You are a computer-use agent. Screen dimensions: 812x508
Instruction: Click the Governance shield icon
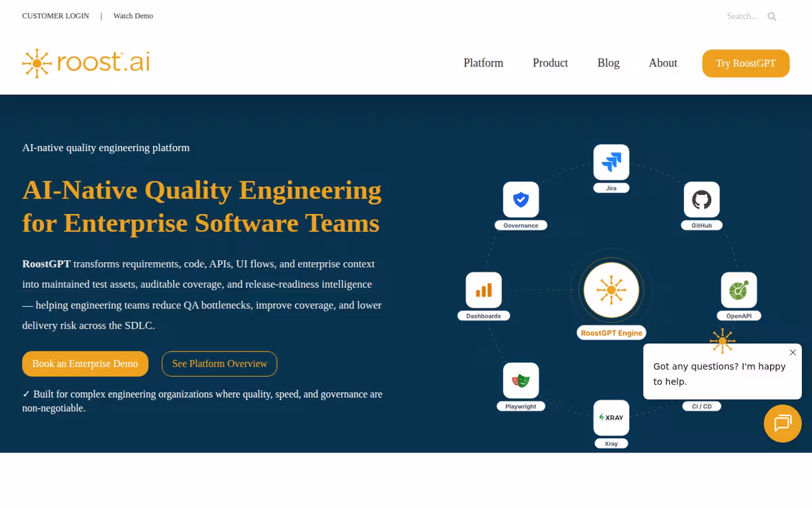(x=521, y=200)
